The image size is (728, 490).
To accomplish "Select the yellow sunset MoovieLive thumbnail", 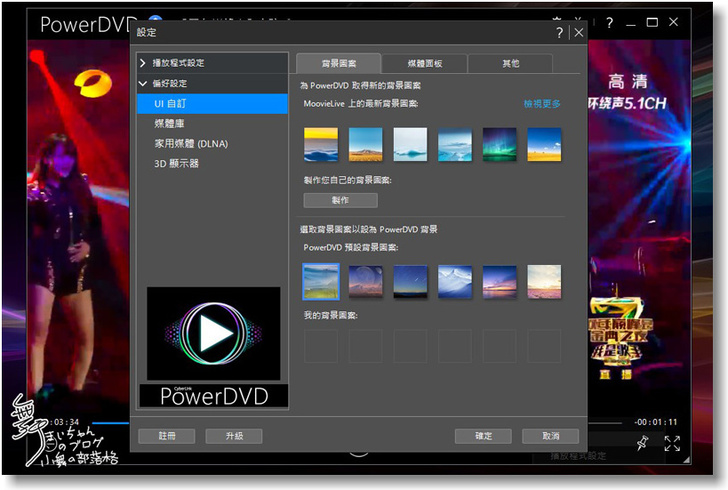I will pyautogui.click(x=320, y=144).
